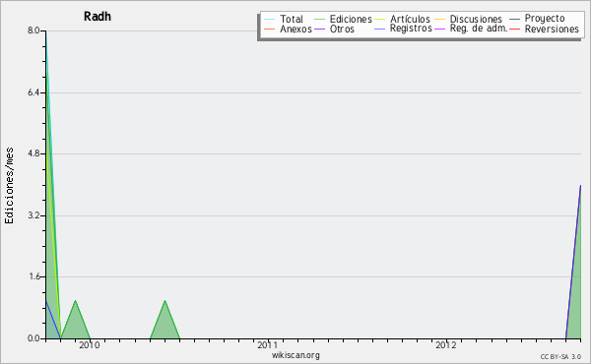Click the Artículos legend label
The image size is (591, 364).
click(410, 20)
